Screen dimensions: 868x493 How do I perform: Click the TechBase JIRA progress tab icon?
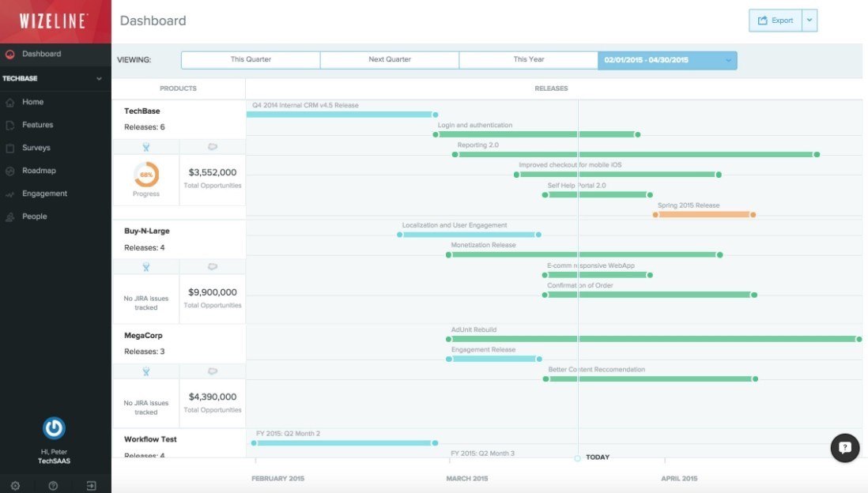(x=146, y=147)
